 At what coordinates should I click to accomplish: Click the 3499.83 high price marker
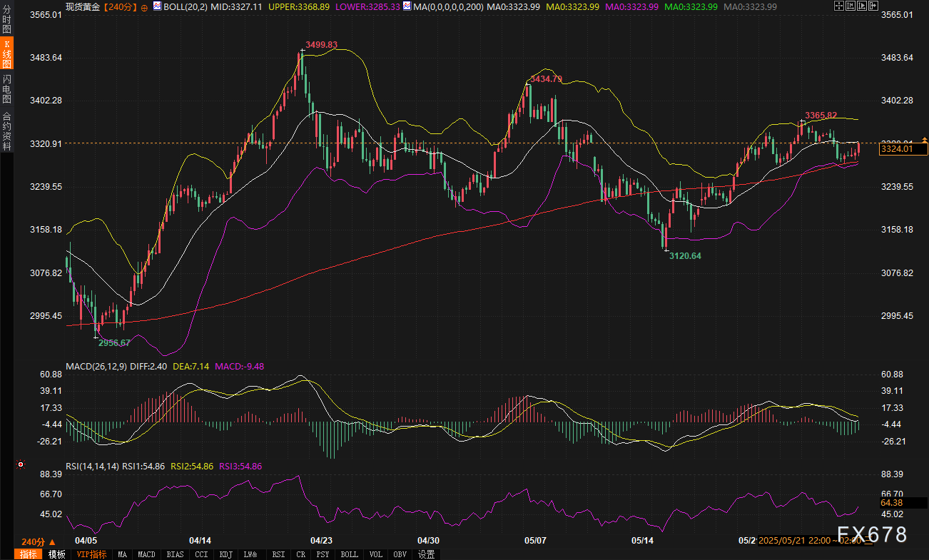point(320,45)
